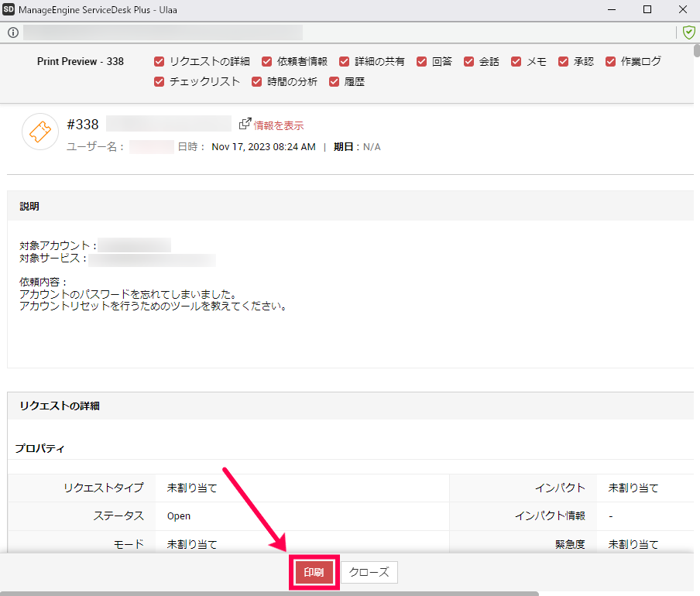Image resolution: width=700 pixels, height=596 pixels.
Task: Click the 説明 section header
Action: [x=350, y=206]
